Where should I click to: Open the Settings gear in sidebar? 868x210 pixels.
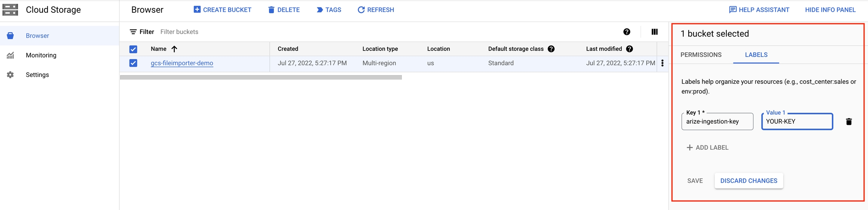click(11, 75)
